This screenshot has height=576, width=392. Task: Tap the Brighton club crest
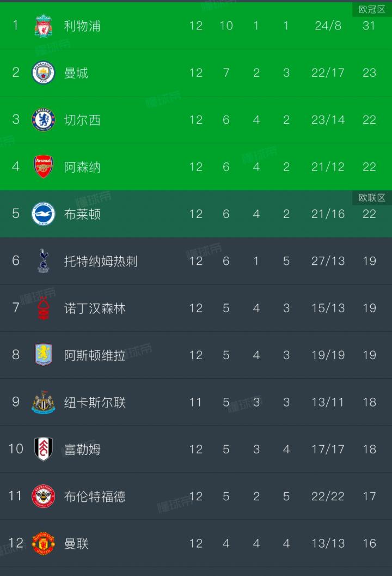click(43, 214)
